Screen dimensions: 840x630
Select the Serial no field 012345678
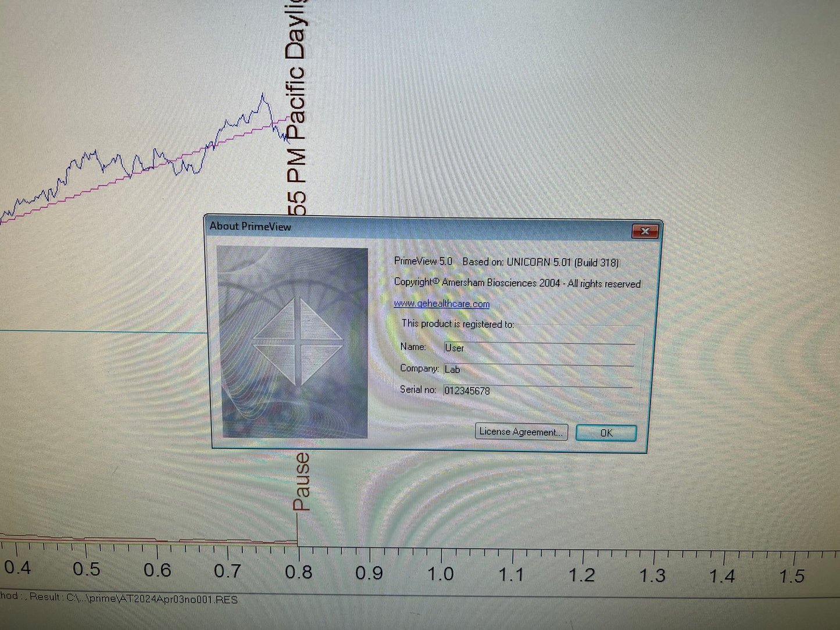(x=538, y=391)
